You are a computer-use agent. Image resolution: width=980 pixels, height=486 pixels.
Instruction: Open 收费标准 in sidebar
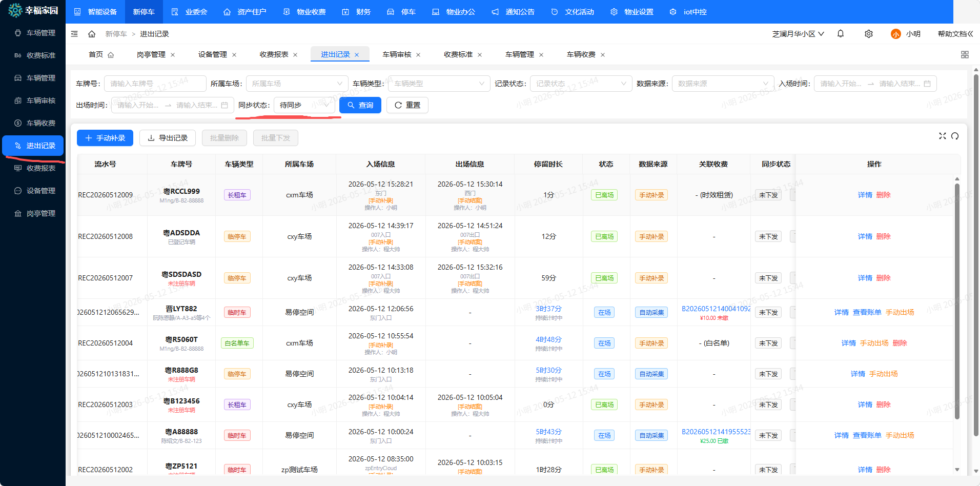33,55
